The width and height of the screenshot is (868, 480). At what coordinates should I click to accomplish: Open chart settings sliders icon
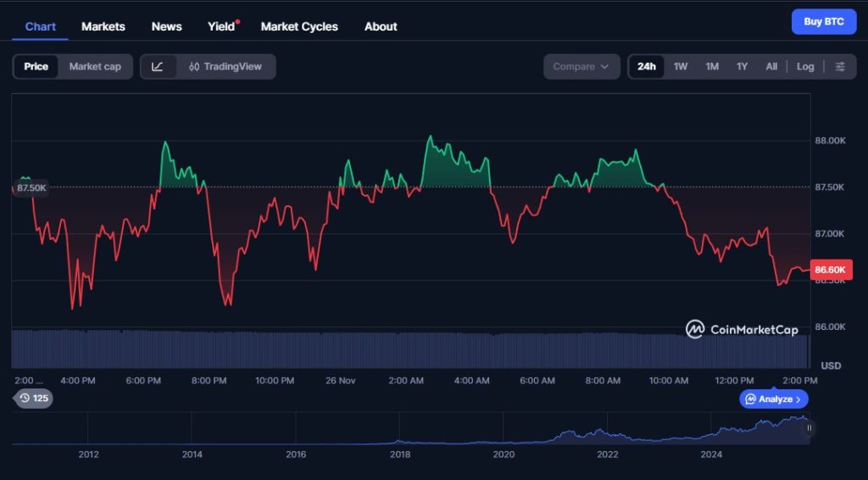pyautogui.click(x=840, y=66)
